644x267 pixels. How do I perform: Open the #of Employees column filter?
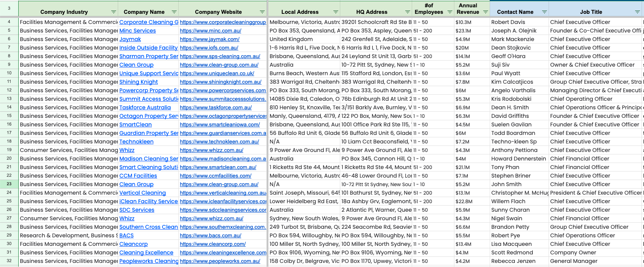pos(450,12)
